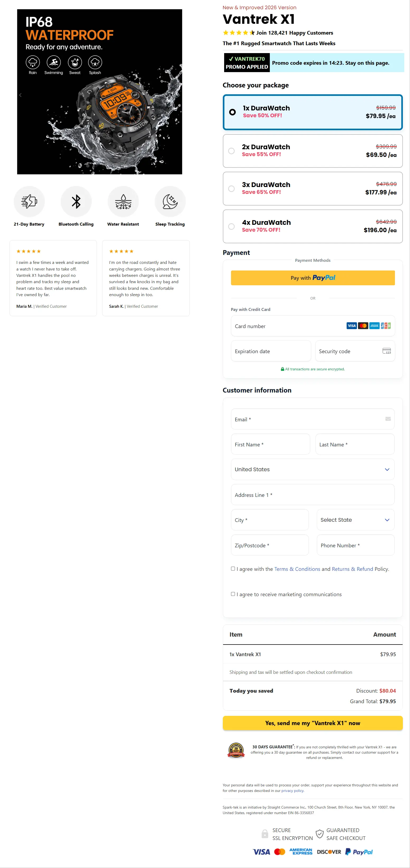The height and width of the screenshot is (868, 410).
Task: Click the Splash icon on product image
Action: (95, 62)
